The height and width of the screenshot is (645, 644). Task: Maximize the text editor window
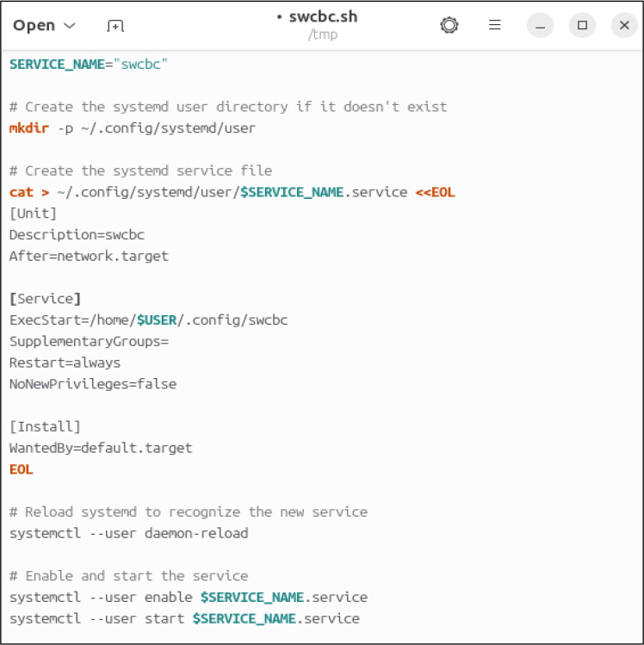[582, 26]
